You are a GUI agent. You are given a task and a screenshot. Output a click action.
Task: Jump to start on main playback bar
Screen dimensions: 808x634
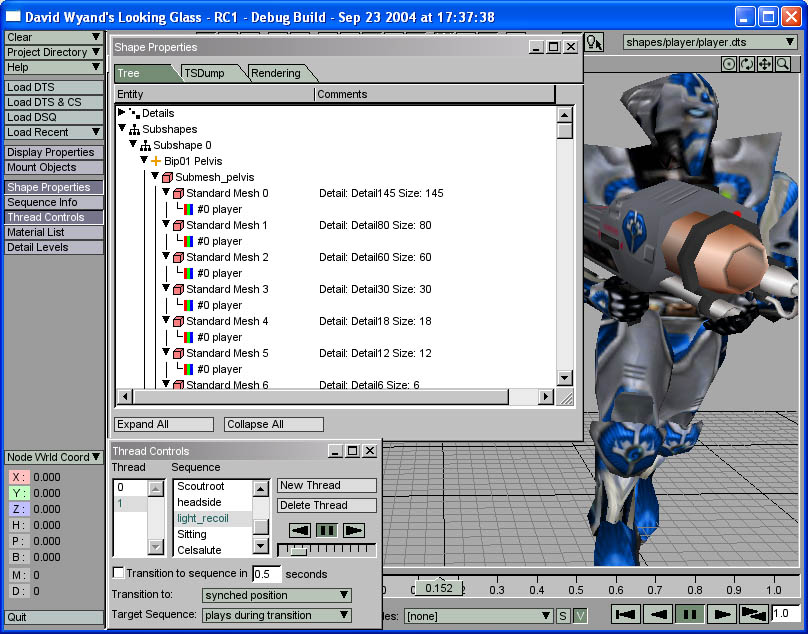pos(627,614)
